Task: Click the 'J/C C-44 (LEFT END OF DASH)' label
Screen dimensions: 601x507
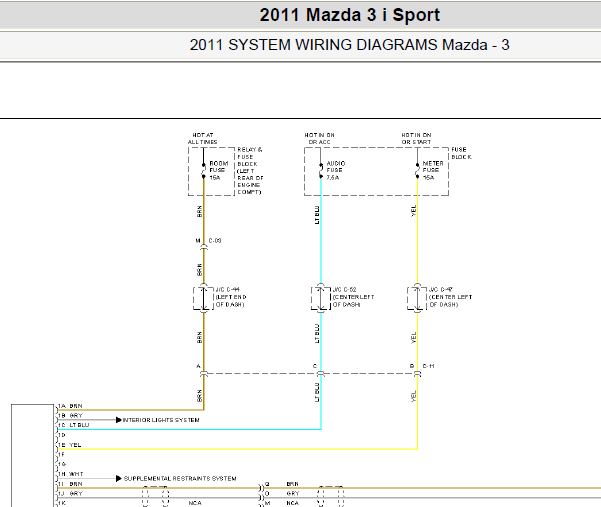Action: (x=230, y=297)
